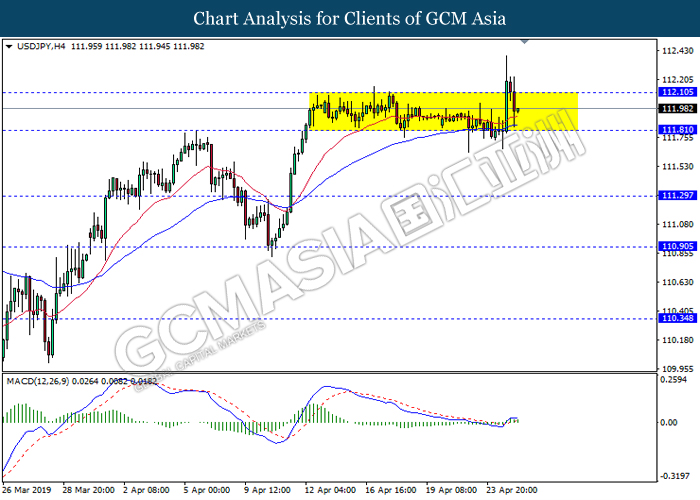Select the MACD(12,26,9) indicator label
The height and width of the screenshot is (500, 700).
pos(38,381)
